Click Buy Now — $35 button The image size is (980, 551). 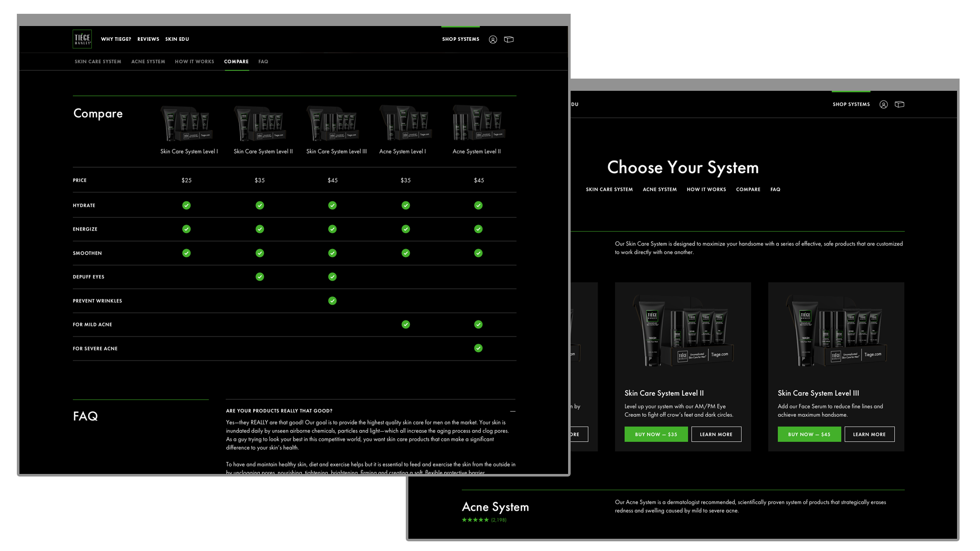click(x=656, y=434)
